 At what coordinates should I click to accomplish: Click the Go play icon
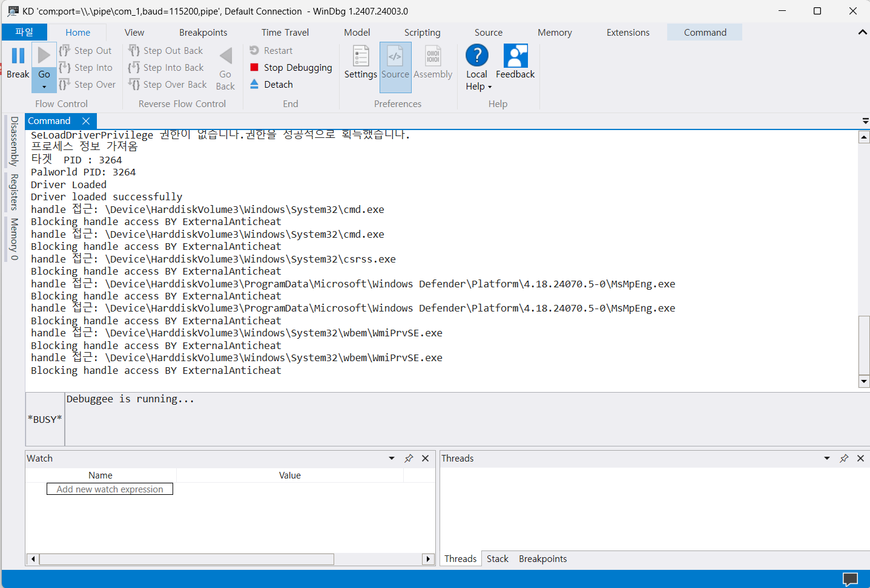click(x=44, y=55)
